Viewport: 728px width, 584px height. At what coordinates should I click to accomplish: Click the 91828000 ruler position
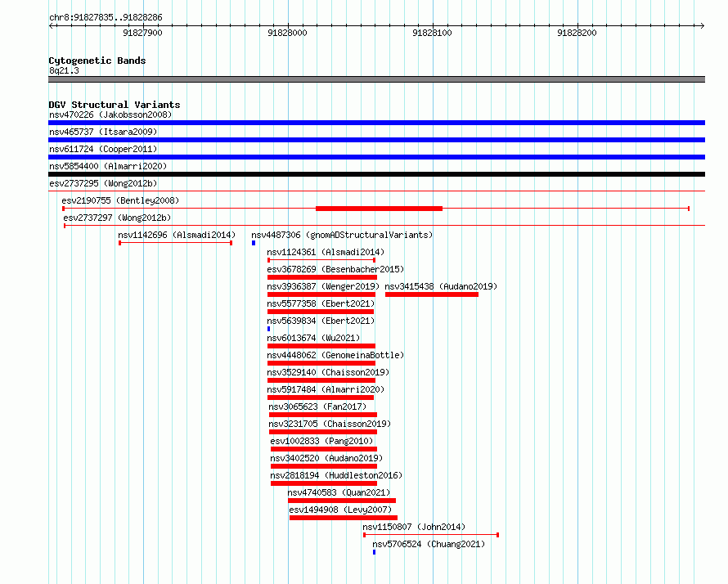287,33
